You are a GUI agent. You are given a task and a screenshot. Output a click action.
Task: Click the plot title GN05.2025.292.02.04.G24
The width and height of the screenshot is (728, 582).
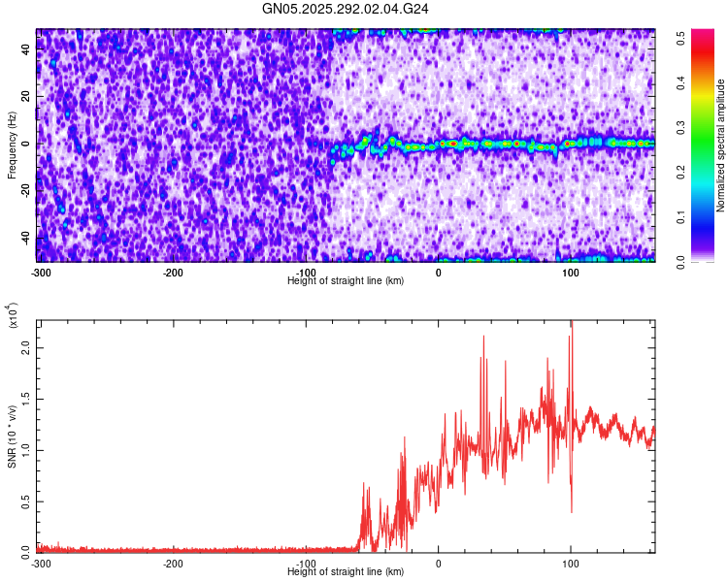tap(347, 10)
